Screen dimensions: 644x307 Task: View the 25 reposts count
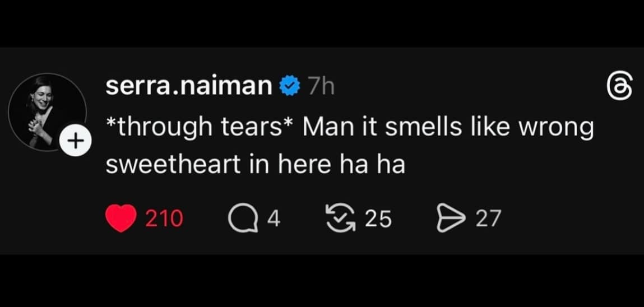(378, 218)
